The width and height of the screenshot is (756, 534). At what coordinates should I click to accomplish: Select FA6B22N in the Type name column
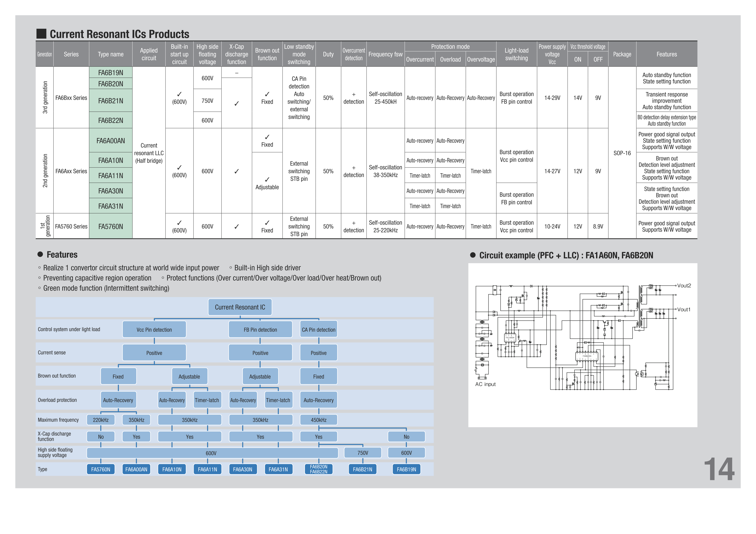point(111,120)
